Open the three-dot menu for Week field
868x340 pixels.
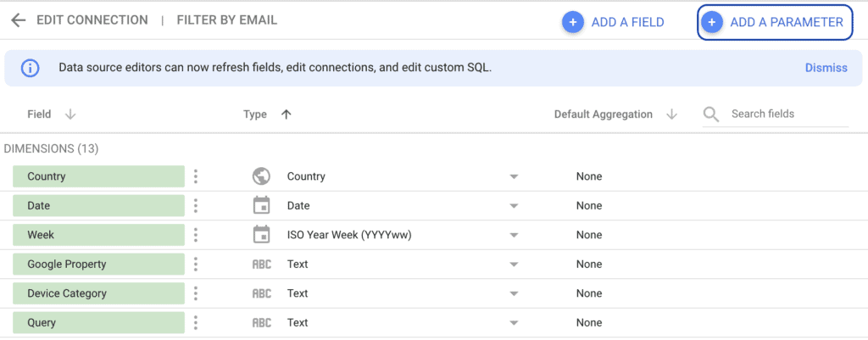tap(196, 235)
